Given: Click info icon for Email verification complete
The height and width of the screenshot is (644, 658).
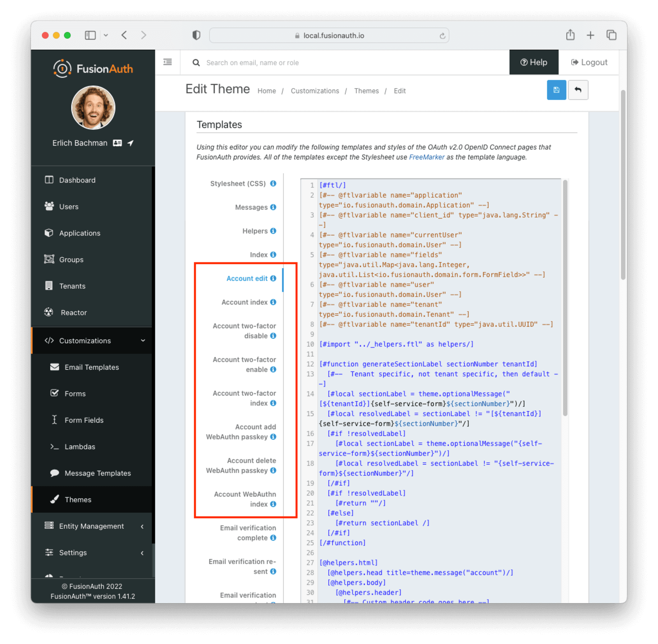Looking at the screenshot, I should (x=273, y=538).
